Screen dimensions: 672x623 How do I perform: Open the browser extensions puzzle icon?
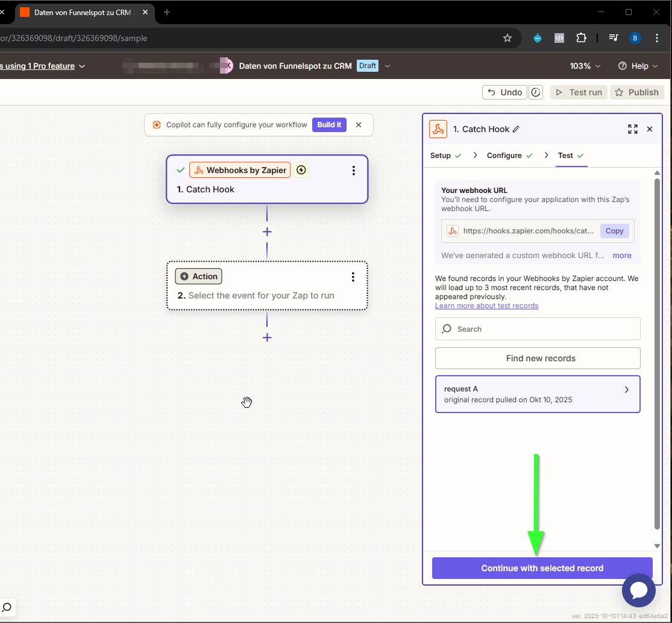pos(581,38)
